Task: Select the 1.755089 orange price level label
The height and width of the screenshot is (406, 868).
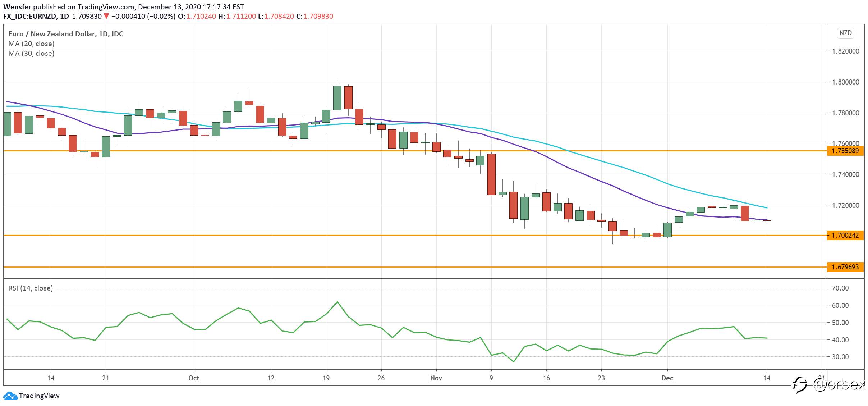Action: tap(845, 151)
